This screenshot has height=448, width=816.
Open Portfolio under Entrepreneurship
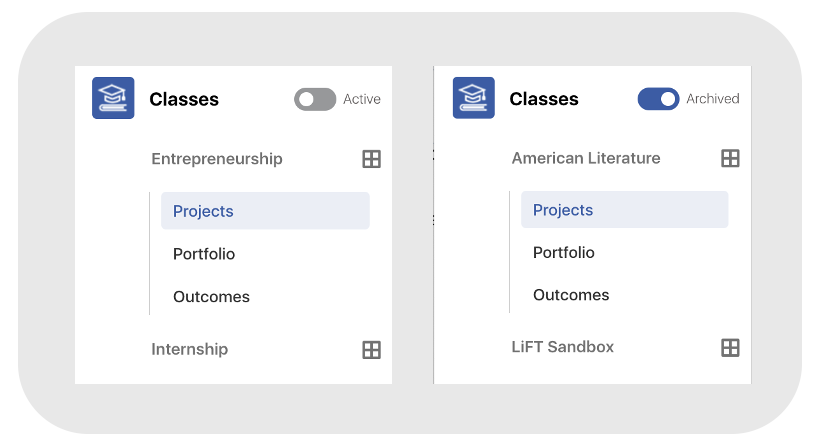[x=204, y=254]
